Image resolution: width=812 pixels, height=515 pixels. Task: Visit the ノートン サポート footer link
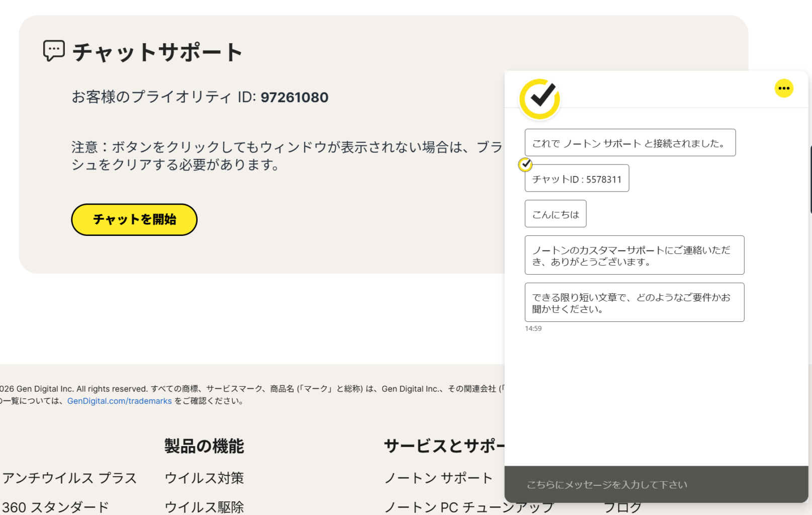click(438, 478)
